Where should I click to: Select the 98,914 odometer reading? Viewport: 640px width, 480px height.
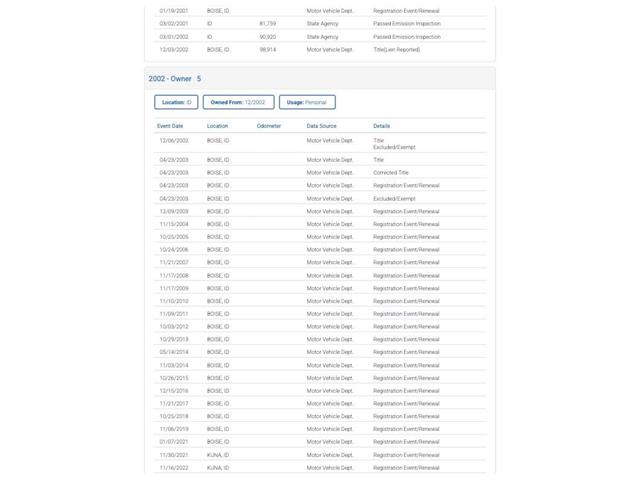[x=268, y=49]
